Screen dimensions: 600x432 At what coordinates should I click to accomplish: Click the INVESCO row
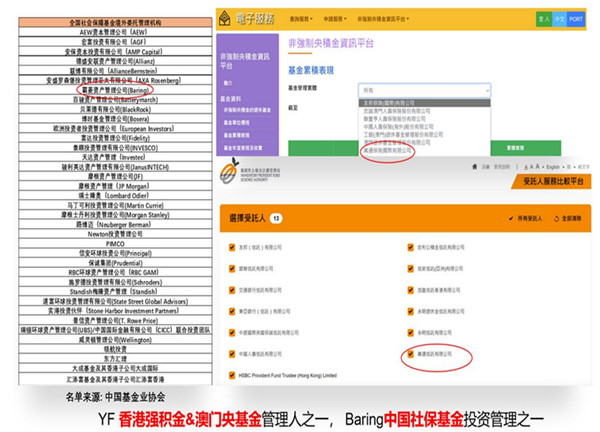tap(115, 147)
